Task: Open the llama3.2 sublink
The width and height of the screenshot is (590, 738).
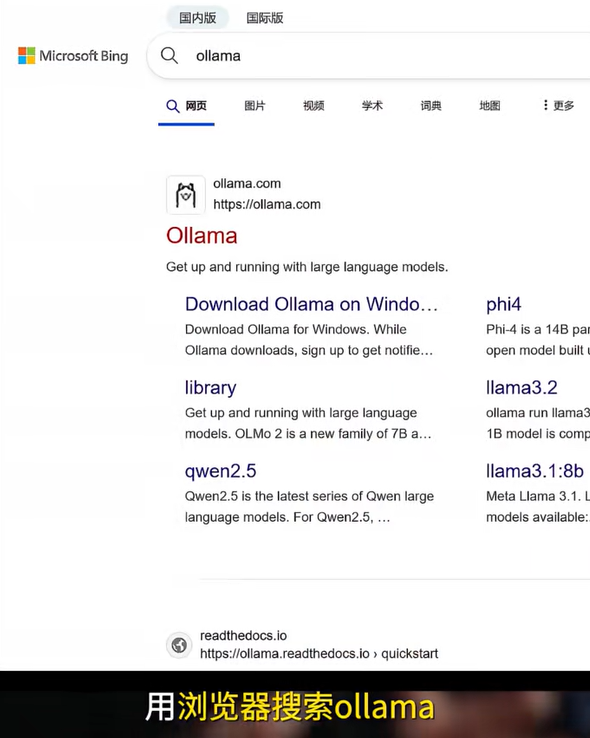Action: click(x=521, y=387)
